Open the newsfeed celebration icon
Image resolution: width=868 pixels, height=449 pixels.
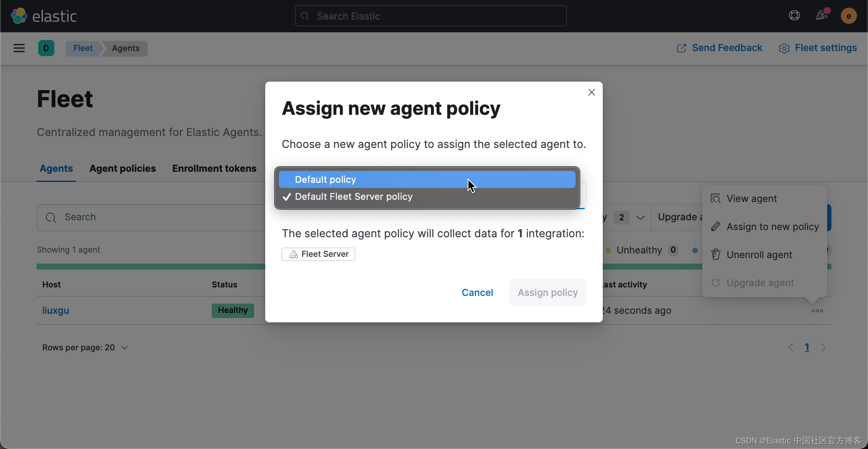(822, 16)
